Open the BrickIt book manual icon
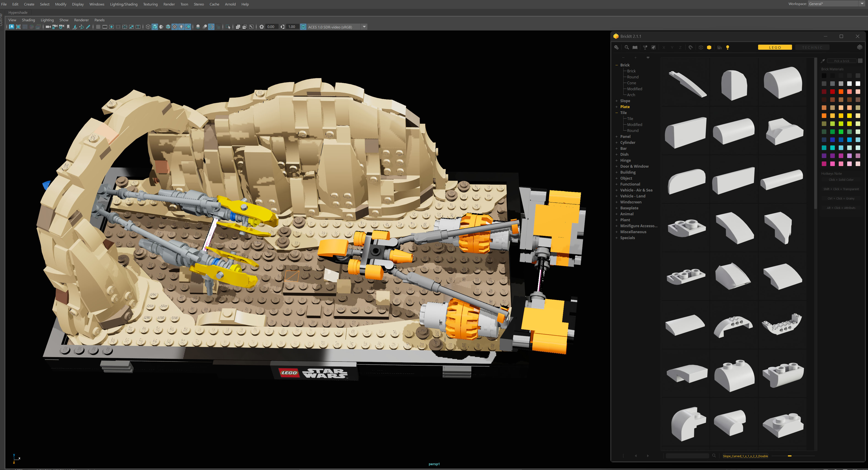Screen dimensions: 868x470 pos(635,48)
